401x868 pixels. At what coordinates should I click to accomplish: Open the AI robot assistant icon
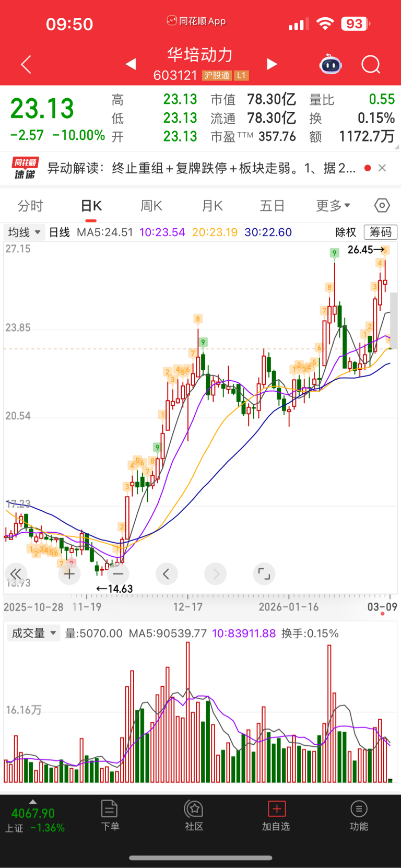pyautogui.click(x=331, y=64)
